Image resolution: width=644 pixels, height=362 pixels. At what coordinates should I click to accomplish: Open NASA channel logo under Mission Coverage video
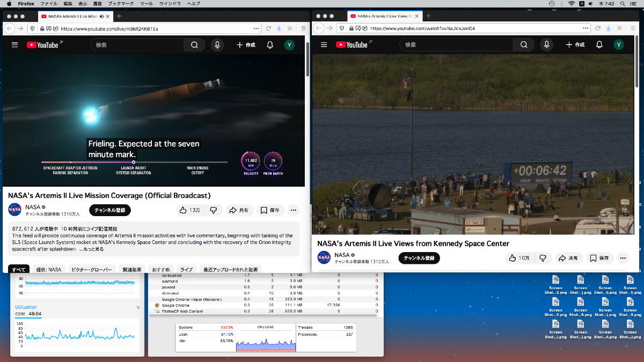tap(15, 210)
